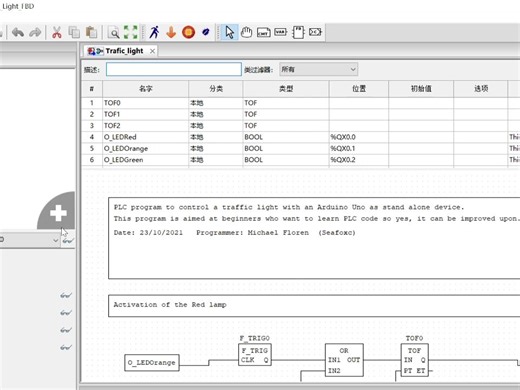The image size is (520, 390).
Task: Paste from the clipboard icon
Action: pos(91,32)
